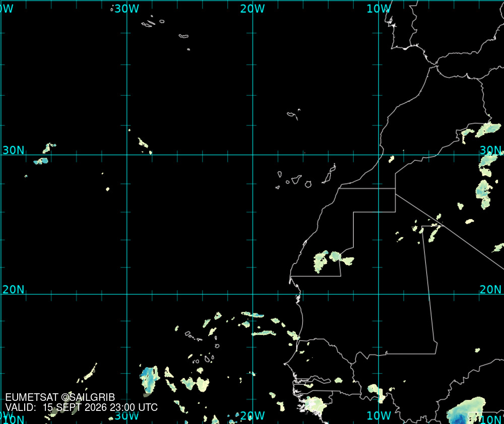504x424 pixels.
Task: Click the 30W longitude label at top
Action: pos(127,9)
